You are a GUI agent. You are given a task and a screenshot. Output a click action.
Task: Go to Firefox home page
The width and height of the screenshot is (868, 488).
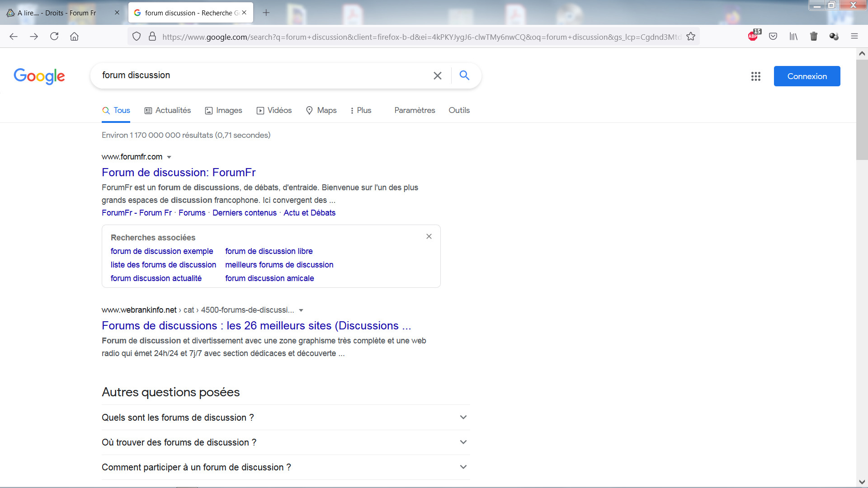(x=75, y=36)
